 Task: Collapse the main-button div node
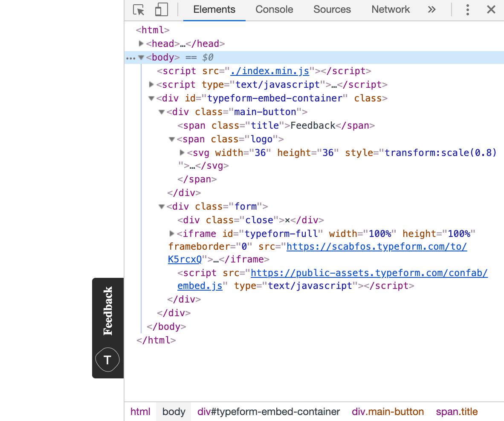(x=161, y=112)
